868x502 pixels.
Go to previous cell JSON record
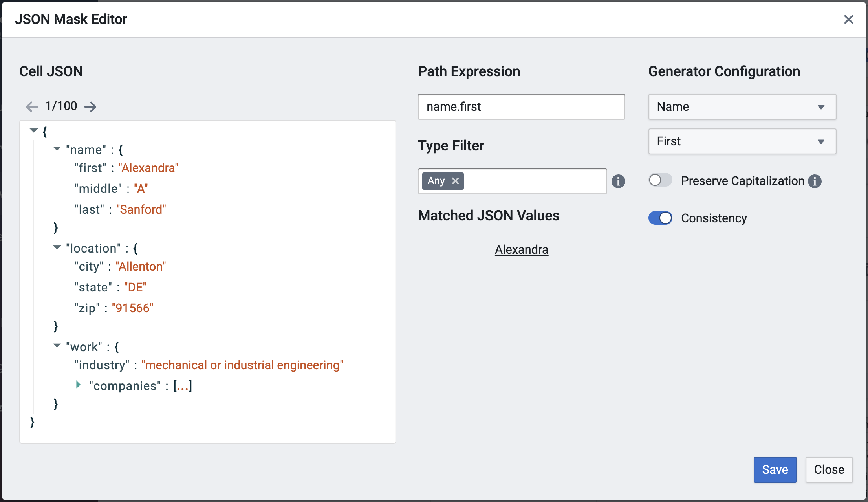coord(32,106)
